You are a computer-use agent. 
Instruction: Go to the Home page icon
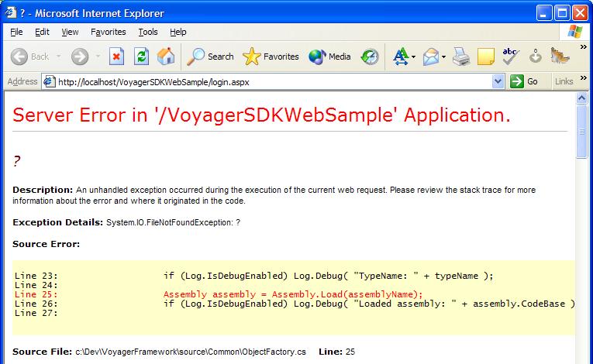click(165, 57)
